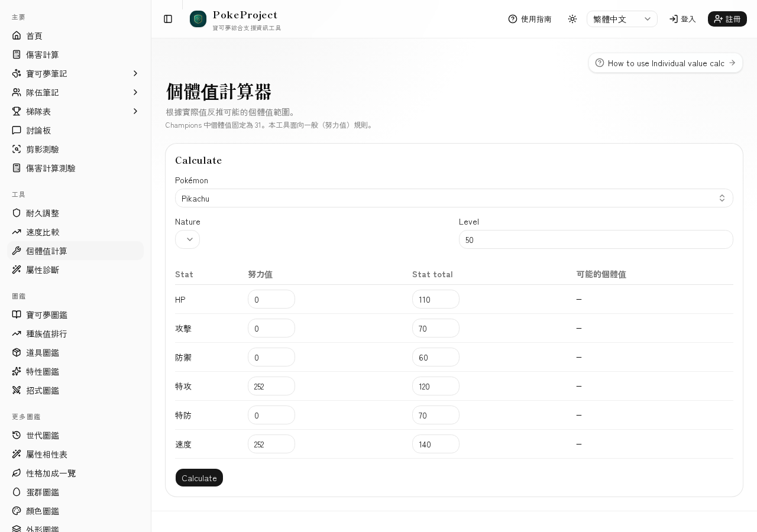The width and height of the screenshot is (757, 532).
Task: Click the Calculate button
Action: (199, 478)
